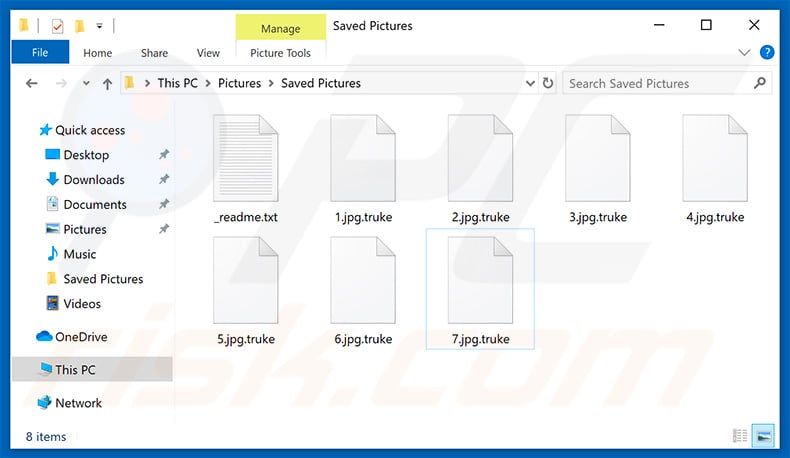Click the folder icon in address bar
Screen dimensions: 790x458
[x=129, y=83]
